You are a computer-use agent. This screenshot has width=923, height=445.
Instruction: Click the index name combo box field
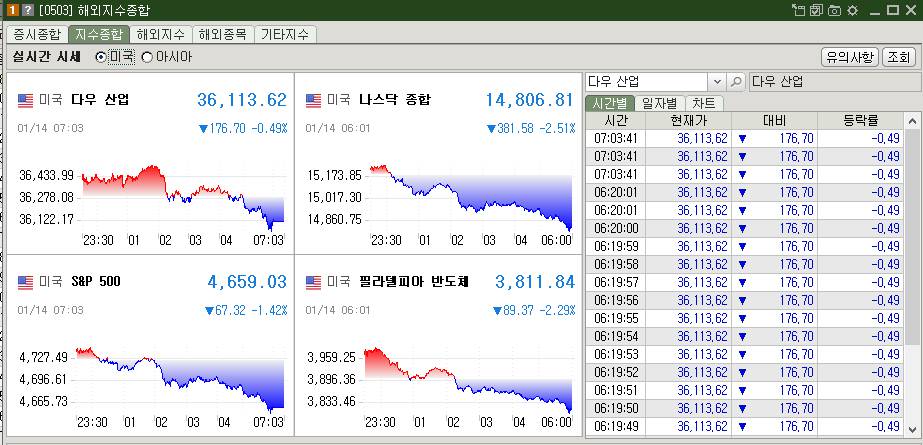click(647, 81)
